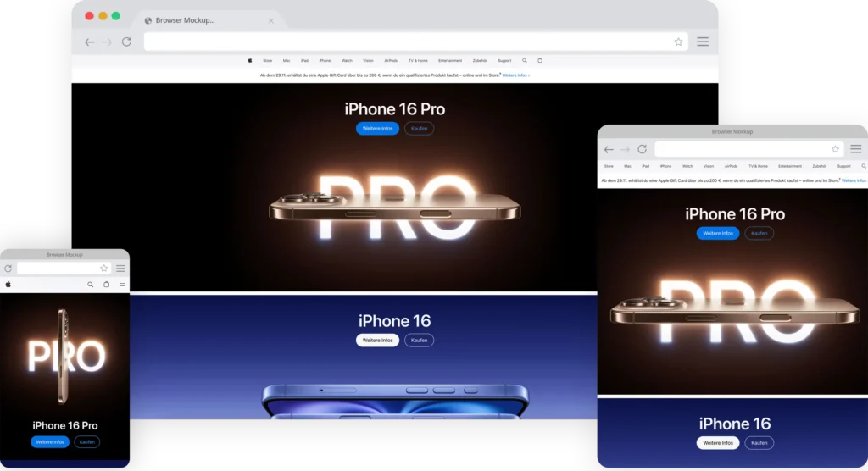Open the hamburger menu in the desktop browser toolbar
Image resolution: width=868 pixels, height=471 pixels.
pyautogui.click(x=703, y=42)
